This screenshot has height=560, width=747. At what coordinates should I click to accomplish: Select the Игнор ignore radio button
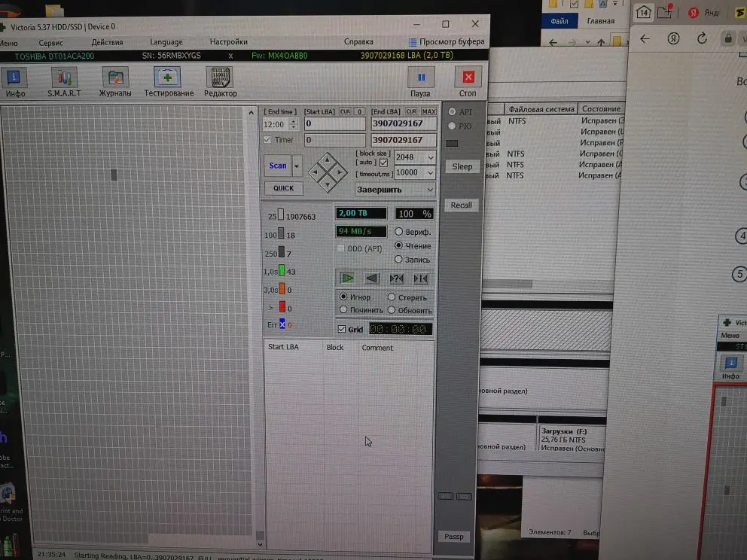(343, 297)
